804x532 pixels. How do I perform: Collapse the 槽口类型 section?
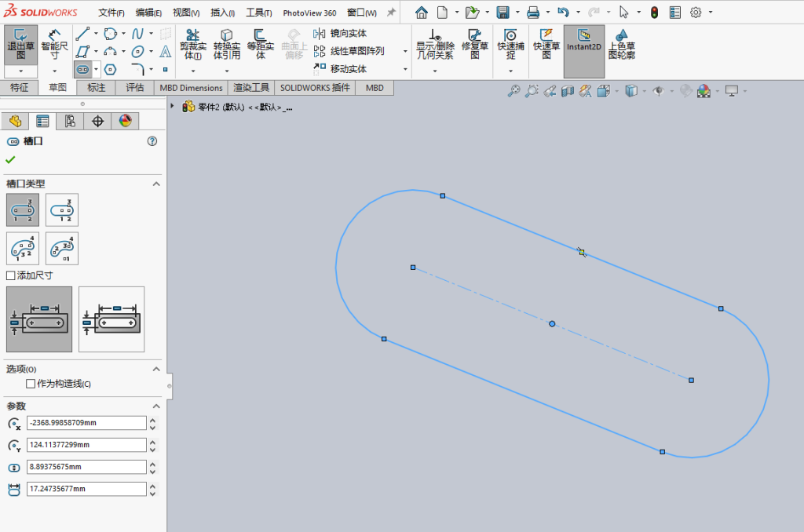click(x=156, y=184)
